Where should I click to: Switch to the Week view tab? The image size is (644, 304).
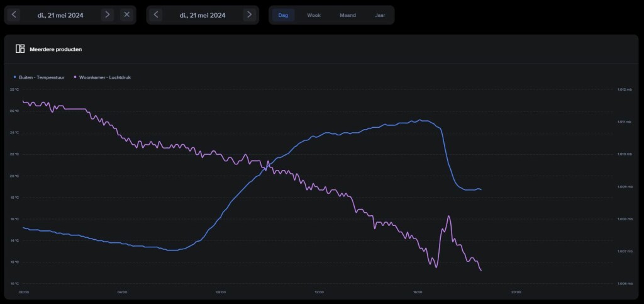pos(314,14)
